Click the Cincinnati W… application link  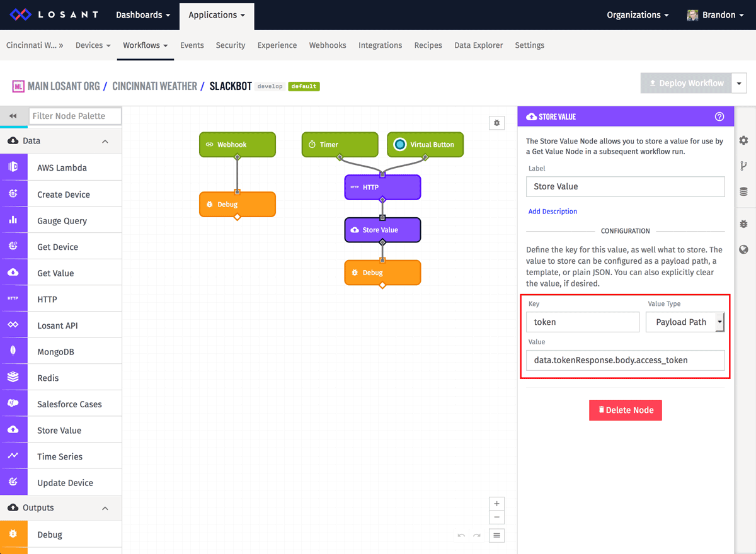pyautogui.click(x=35, y=45)
